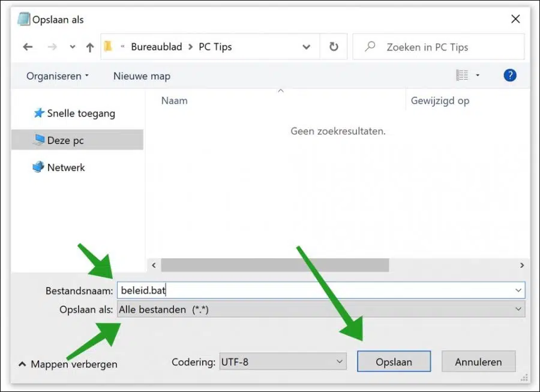Refresh the PC Tips folder view

pyautogui.click(x=334, y=46)
